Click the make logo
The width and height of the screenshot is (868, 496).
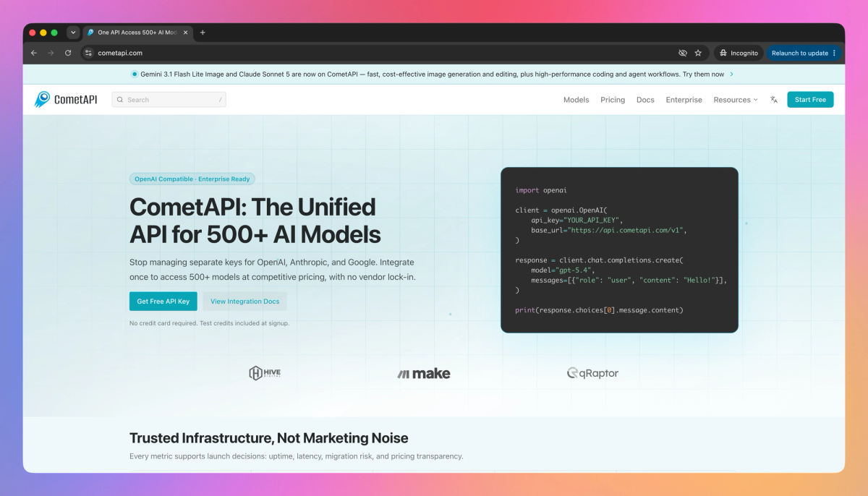click(x=424, y=373)
